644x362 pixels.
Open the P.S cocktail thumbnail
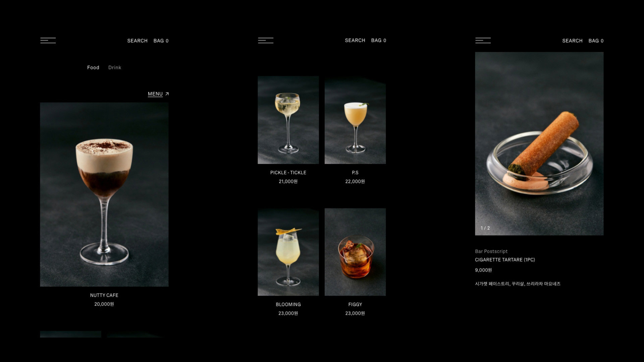pos(355,120)
